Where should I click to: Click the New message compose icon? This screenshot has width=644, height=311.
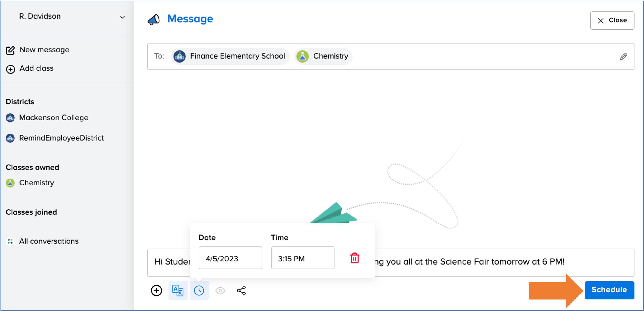(10, 50)
